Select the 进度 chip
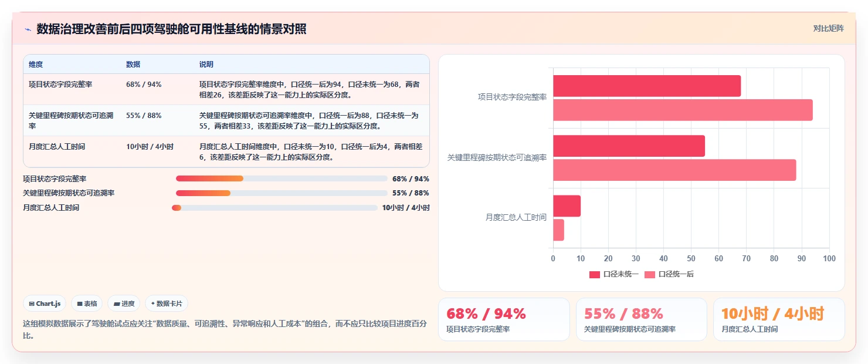 tap(124, 304)
